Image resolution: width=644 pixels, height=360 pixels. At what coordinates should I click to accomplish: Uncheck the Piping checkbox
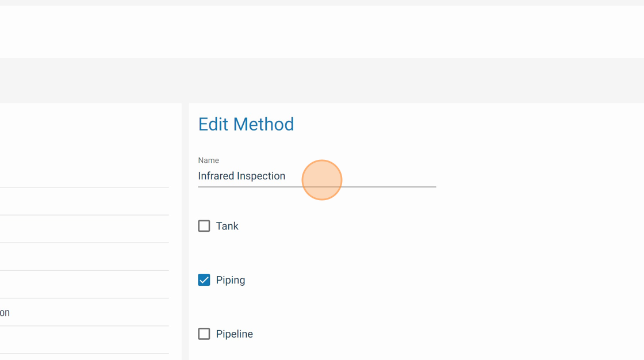(204, 280)
